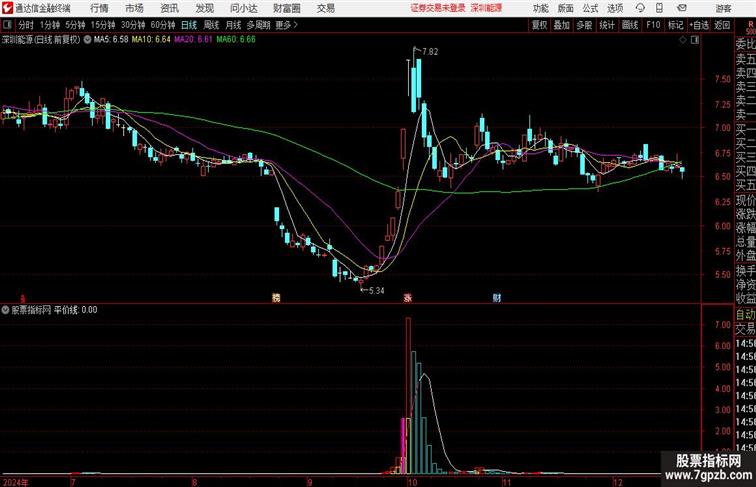Click the MA5: 6.58 indicator value
The height and width of the screenshot is (487, 756).
[x=111, y=40]
